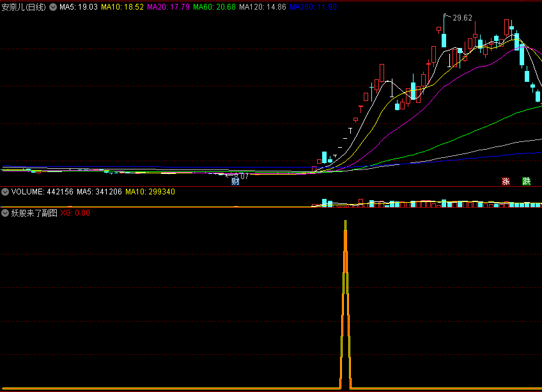Expand the VOLUME panel dropdown arrow

coord(5,192)
